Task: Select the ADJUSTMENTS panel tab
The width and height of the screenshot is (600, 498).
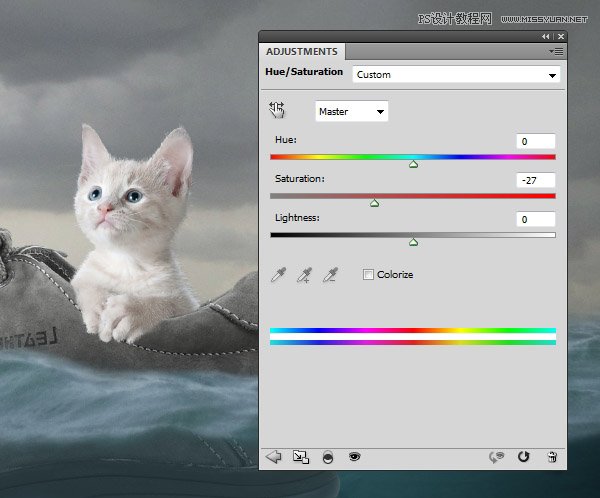Action: pos(302,51)
